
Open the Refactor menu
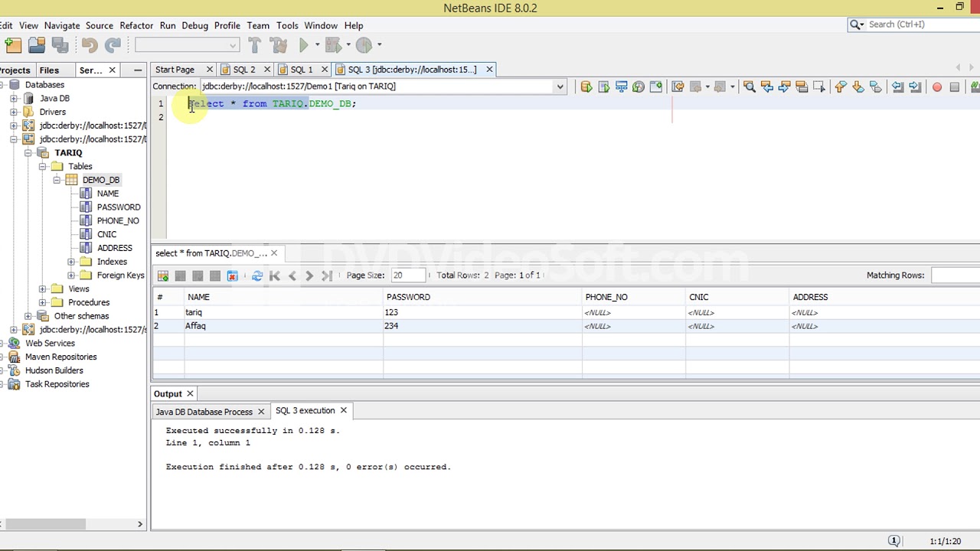(x=136, y=25)
